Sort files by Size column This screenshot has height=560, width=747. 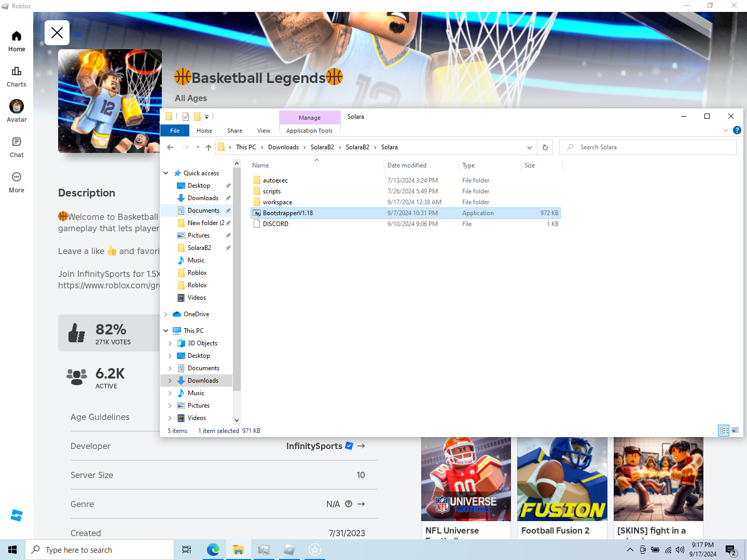[542, 165]
